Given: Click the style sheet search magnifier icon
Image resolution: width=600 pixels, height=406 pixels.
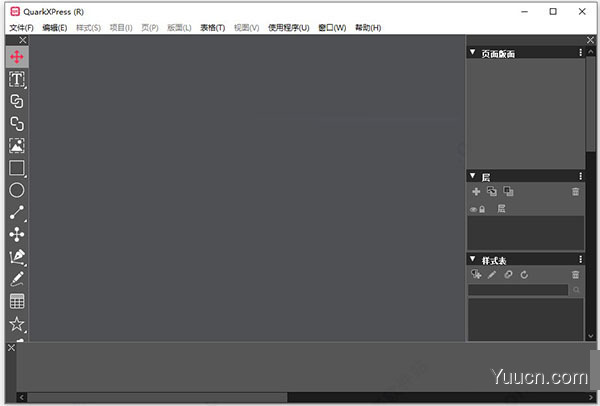Looking at the screenshot, I should [576, 290].
